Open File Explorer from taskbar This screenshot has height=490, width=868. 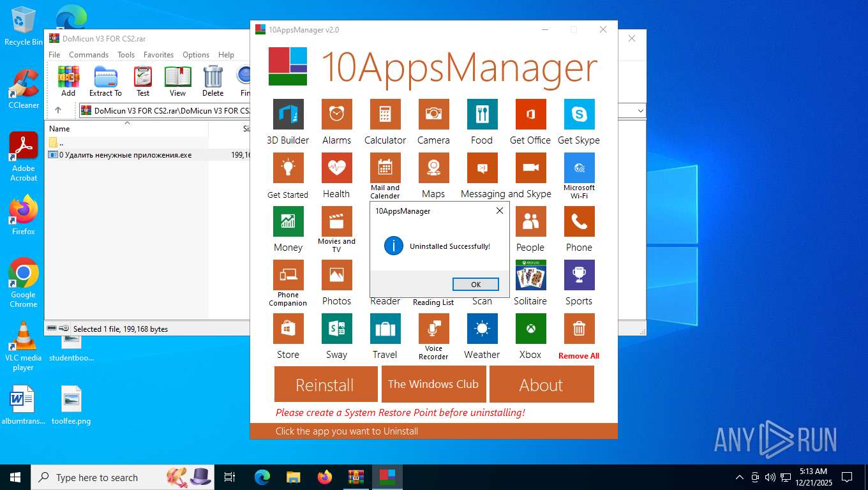[x=294, y=477]
